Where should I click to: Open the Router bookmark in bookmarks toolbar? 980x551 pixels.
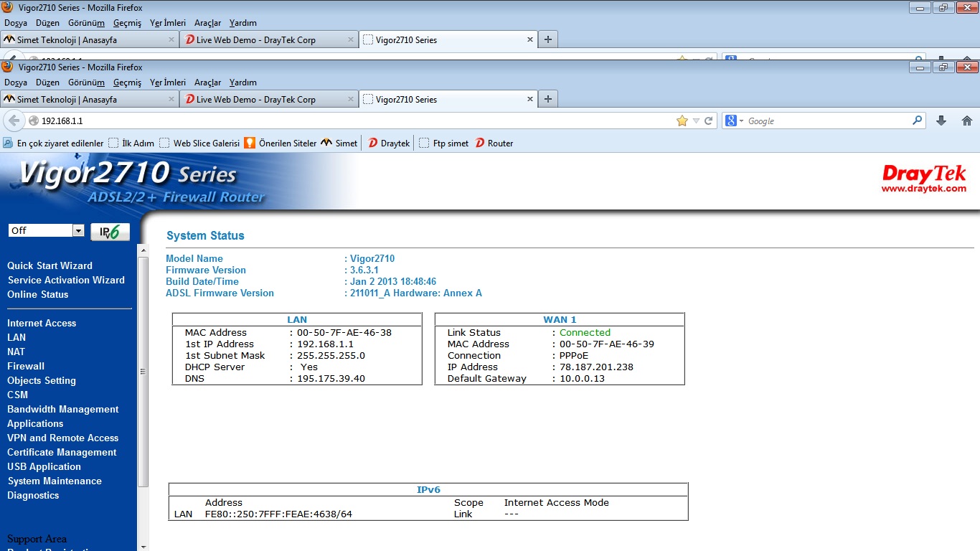click(494, 143)
